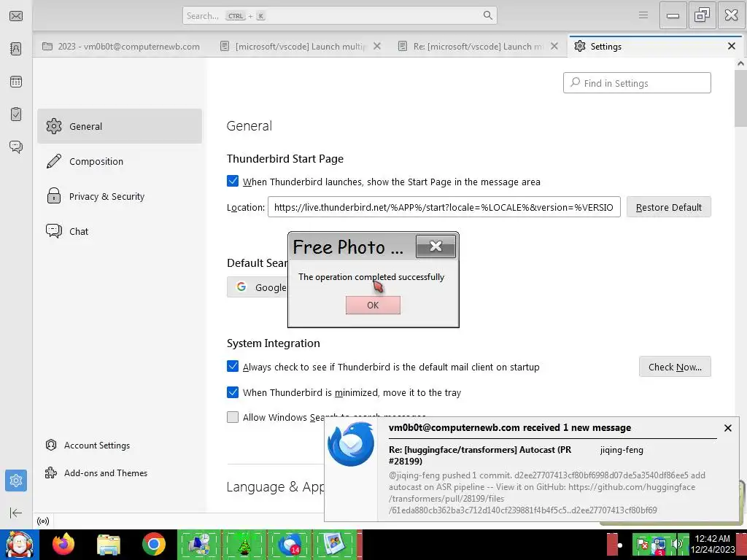The height and width of the screenshot is (560, 747).
Task: Open the Address Book sidebar icon
Action: tap(16, 49)
